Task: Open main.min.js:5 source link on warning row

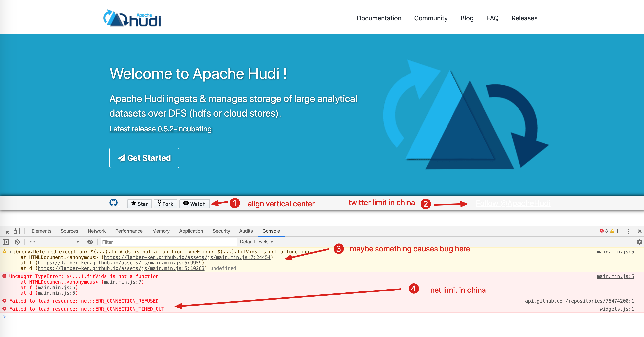Action: [616, 252]
